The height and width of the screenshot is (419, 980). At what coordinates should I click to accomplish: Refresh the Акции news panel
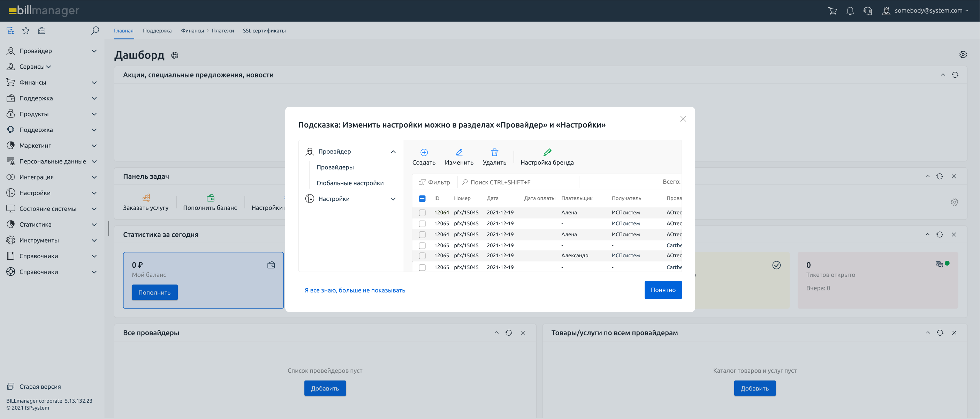coord(955,75)
